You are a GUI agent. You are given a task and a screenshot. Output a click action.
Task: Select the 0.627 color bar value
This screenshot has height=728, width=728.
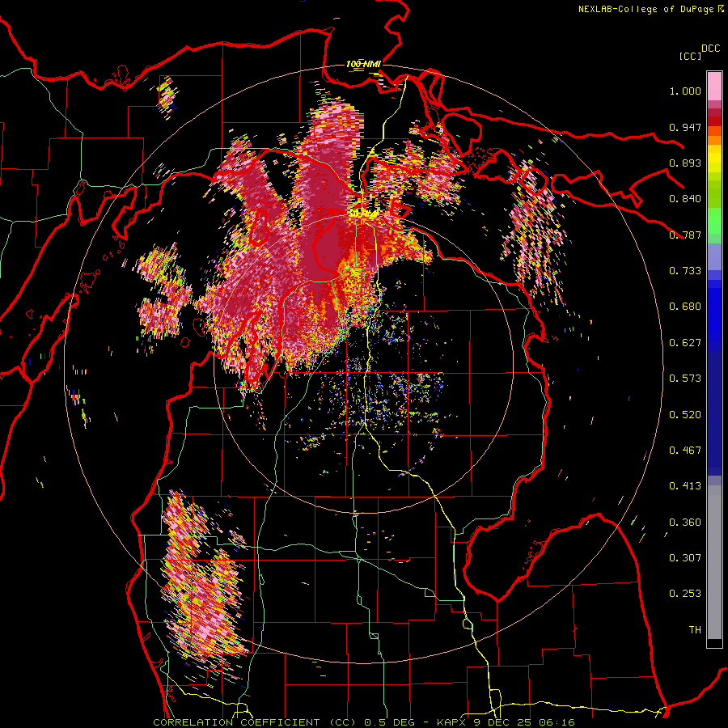pyautogui.click(x=685, y=343)
